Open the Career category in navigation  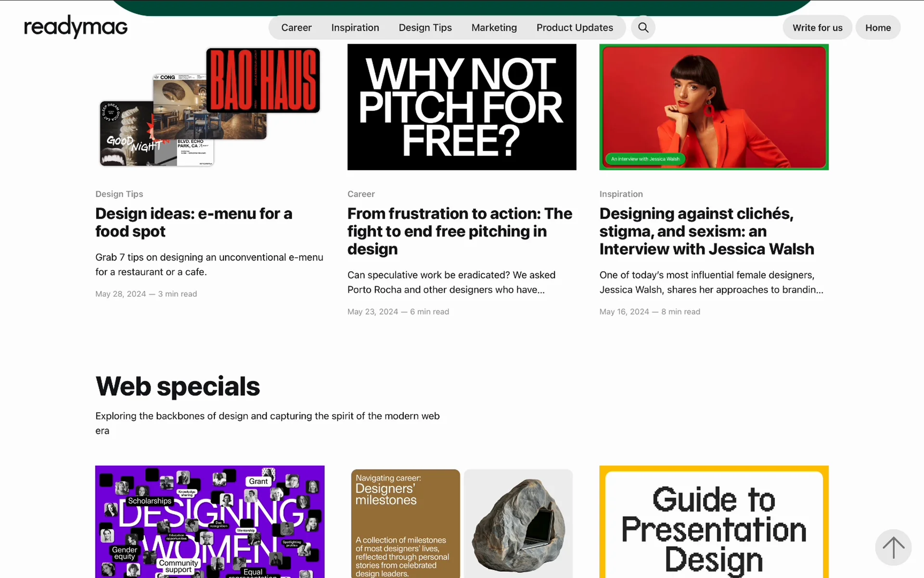coord(296,27)
